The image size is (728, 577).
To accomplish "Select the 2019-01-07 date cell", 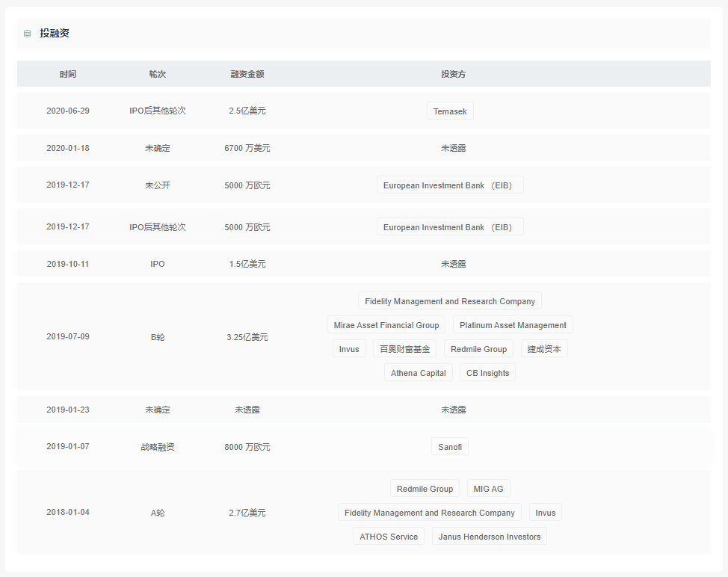I will coord(68,446).
